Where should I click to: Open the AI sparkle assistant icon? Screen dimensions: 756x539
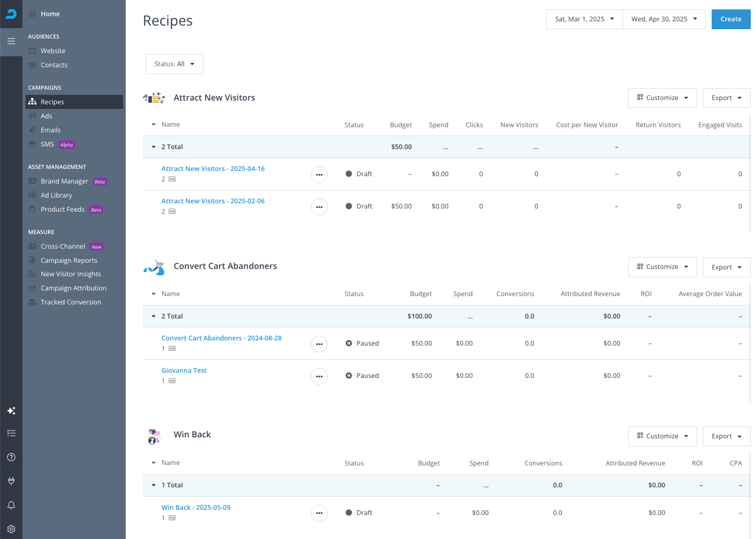(11, 411)
